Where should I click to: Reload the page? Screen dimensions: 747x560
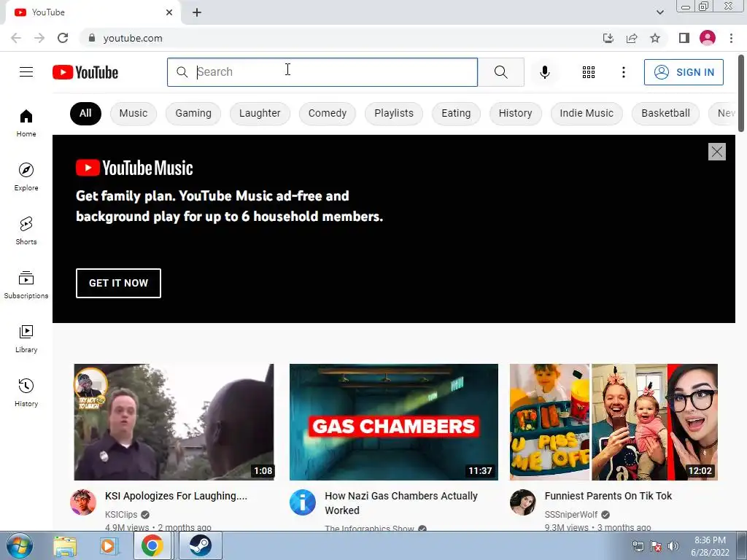(x=63, y=38)
